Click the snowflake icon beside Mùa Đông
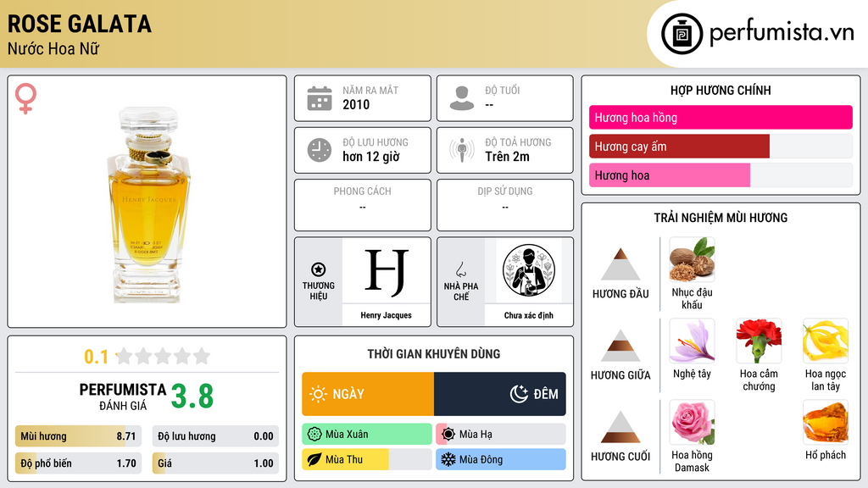Viewport: 868px width, 488px height. click(448, 459)
